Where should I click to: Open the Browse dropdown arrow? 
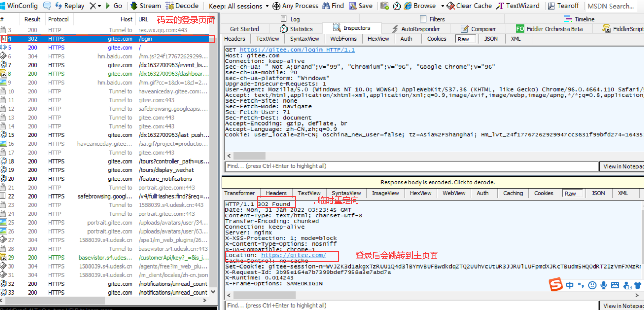(x=442, y=6)
